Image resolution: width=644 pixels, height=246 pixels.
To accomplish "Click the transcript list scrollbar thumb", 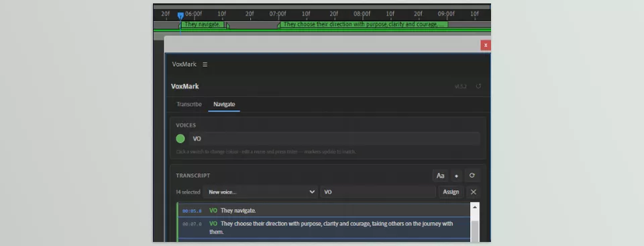I will [475, 231].
